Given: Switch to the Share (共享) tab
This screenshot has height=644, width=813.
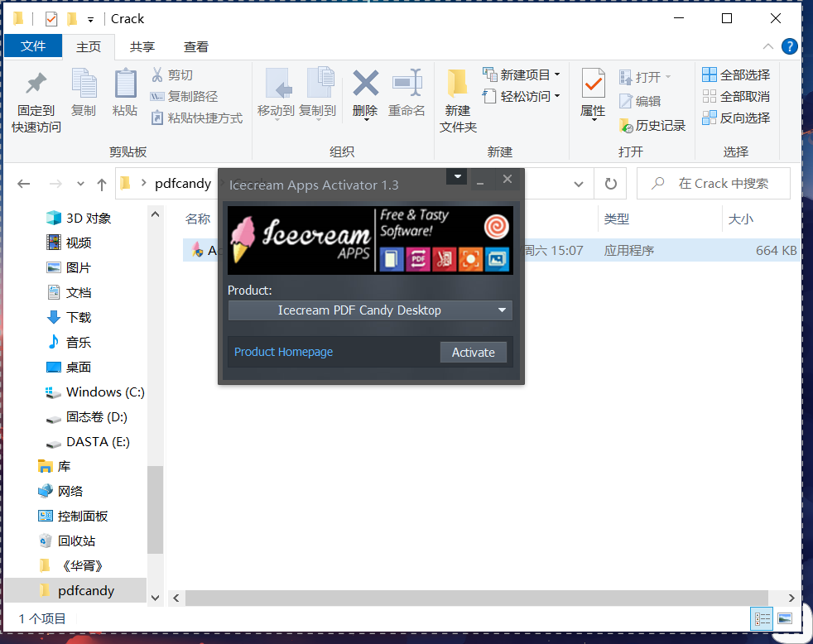Looking at the screenshot, I should tap(142, 46).
